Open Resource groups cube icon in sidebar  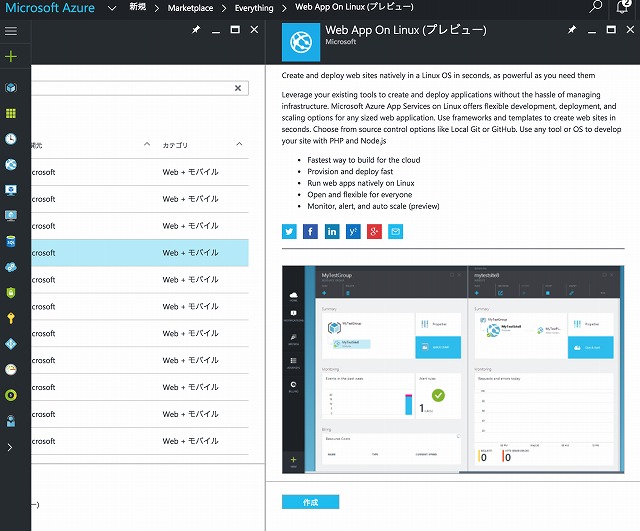[x=11, y=87]
